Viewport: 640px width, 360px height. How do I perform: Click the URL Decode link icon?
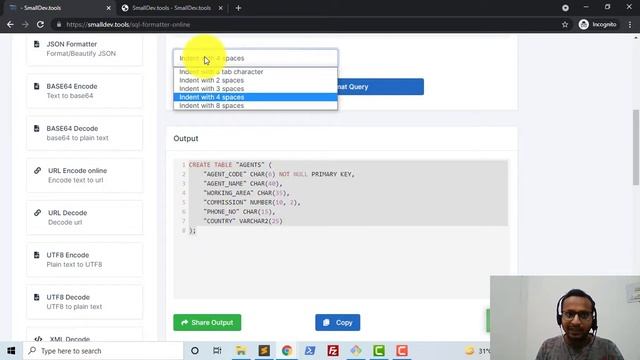point(38,213)
